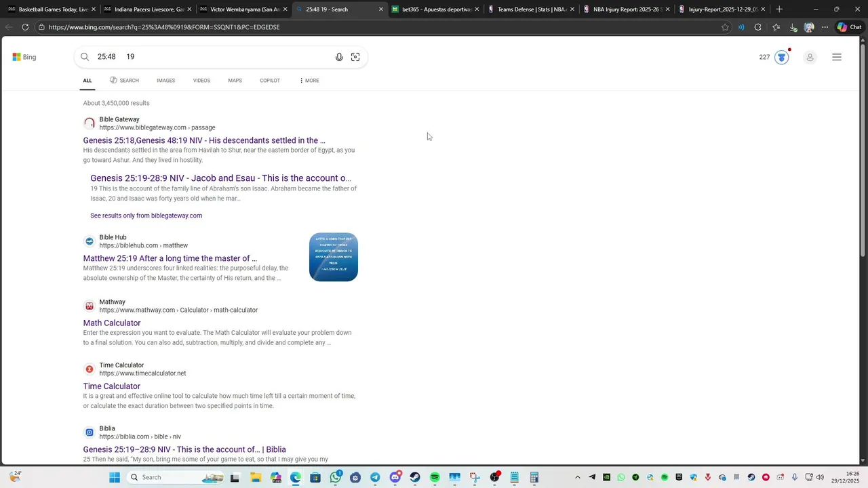
Task: Open WhatsApp from the taskbar
Action: pos(336,477)
